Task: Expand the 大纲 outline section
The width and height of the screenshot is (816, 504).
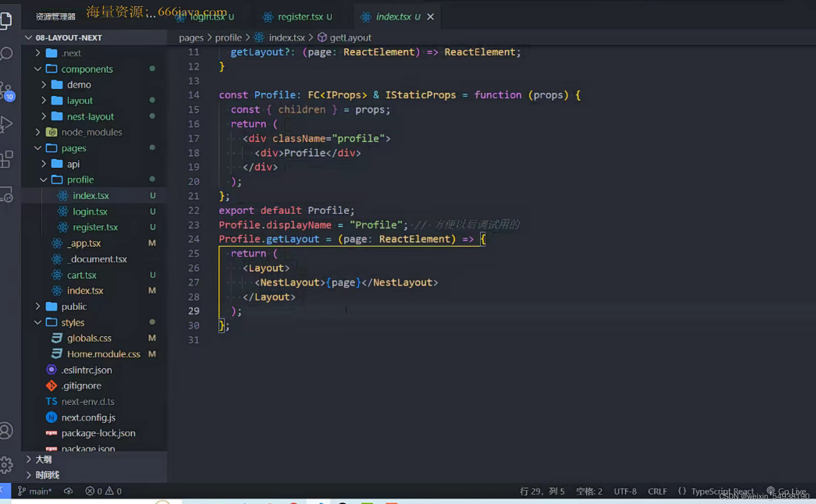Action: pos(94,460)
